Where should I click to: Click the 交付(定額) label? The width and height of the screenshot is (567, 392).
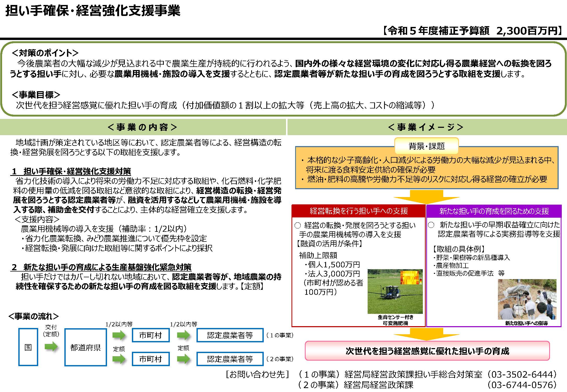click(x=51, y=331)
